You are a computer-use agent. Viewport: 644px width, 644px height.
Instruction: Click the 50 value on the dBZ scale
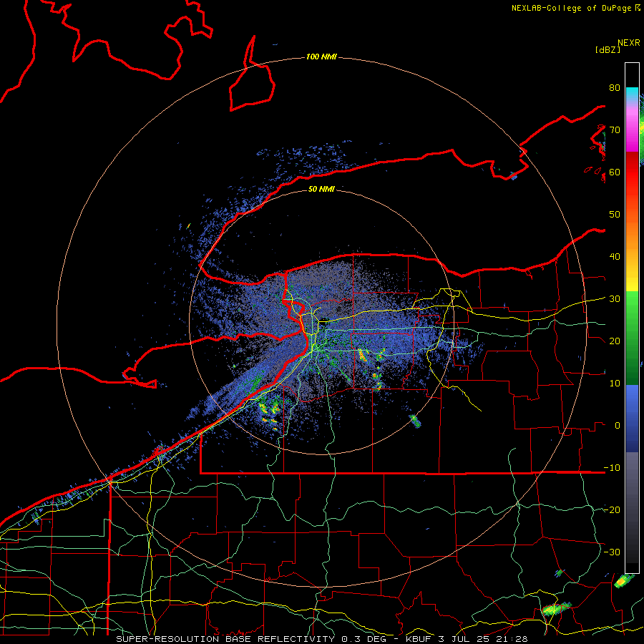coord(615,215)
